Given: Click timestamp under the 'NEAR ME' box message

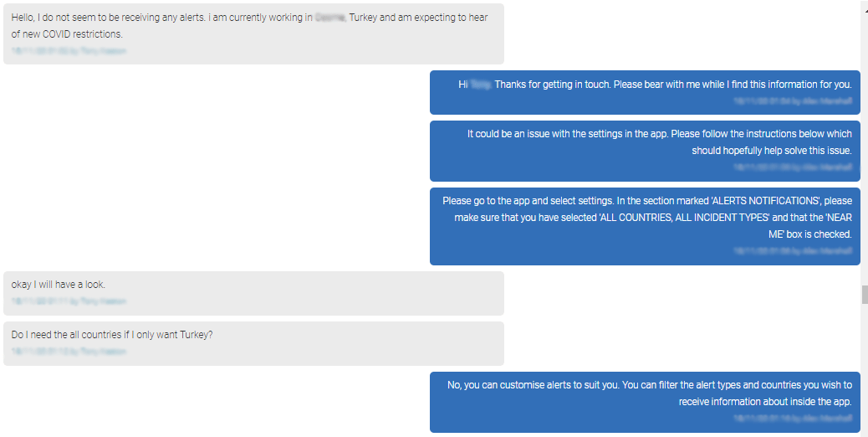Looking at the screenshot, I should 792,250.
